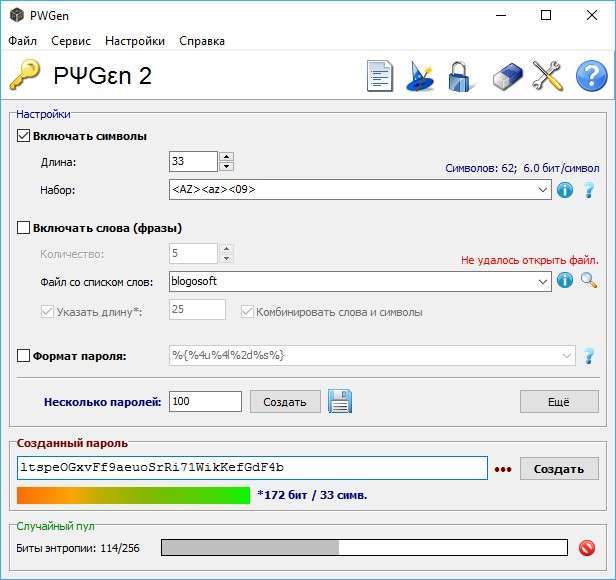Click 'Не удалось открыть файл.' error text
Viewport: 616px width, 580px height.
(x=530, y=260)
